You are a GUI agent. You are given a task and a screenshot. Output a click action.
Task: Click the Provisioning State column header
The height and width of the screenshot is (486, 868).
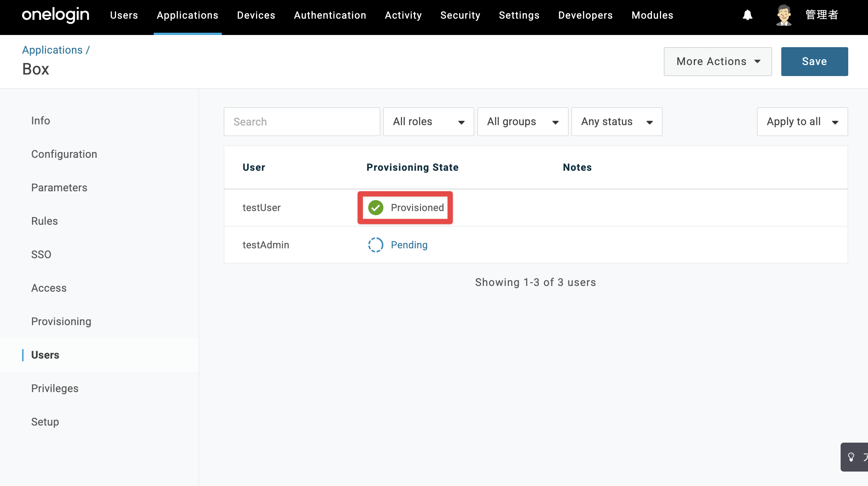(x=413, y=167)
